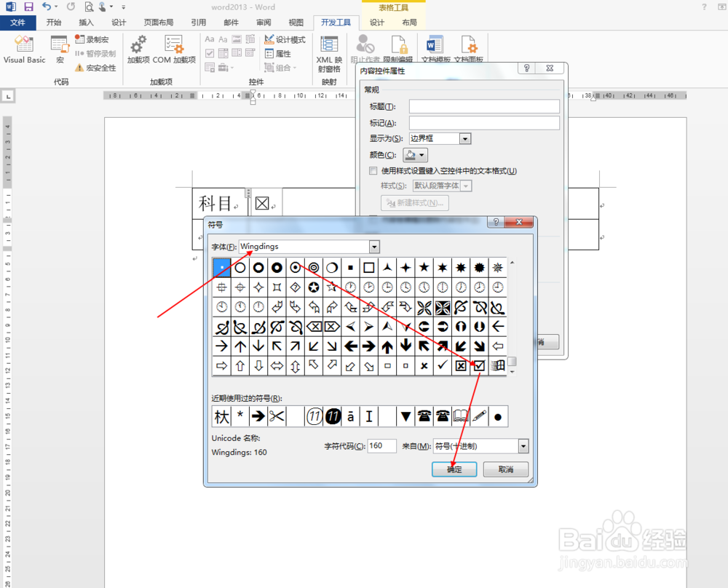Click 取消 to cancel the symbol dialog
The width and height of the screenshot is (728, 588).
pyautogui.click(x=505, y=469)
